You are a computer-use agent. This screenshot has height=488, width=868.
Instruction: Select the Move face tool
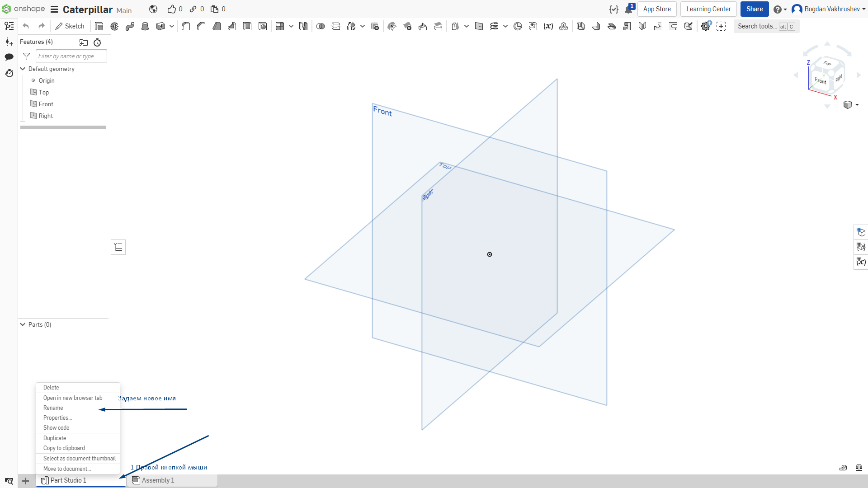[x=423, y=26]
